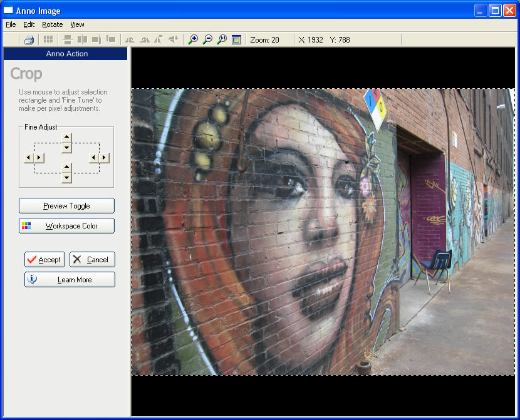
Task: Cancel the crop action
Action: tap(92, 259)
